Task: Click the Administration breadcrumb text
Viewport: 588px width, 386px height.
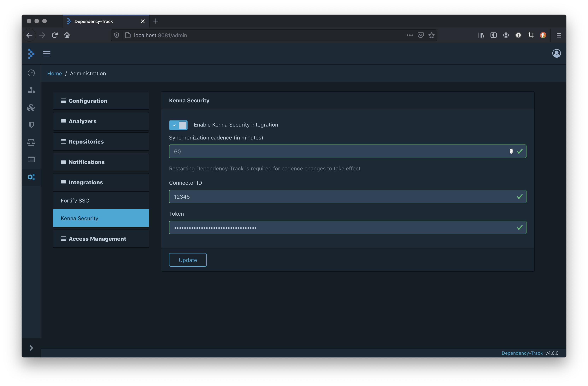Action: [88, 73]
